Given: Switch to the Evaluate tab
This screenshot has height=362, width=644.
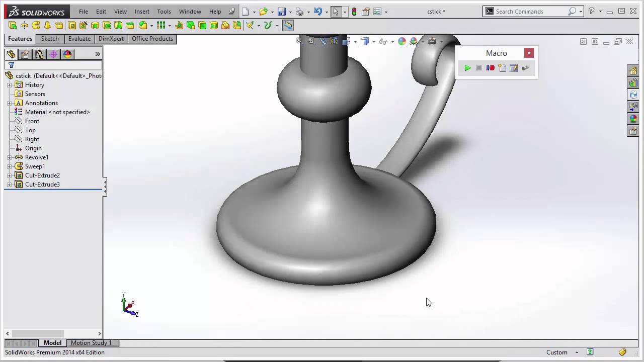Looking at the screenshot, I should [x=79, y=39].
